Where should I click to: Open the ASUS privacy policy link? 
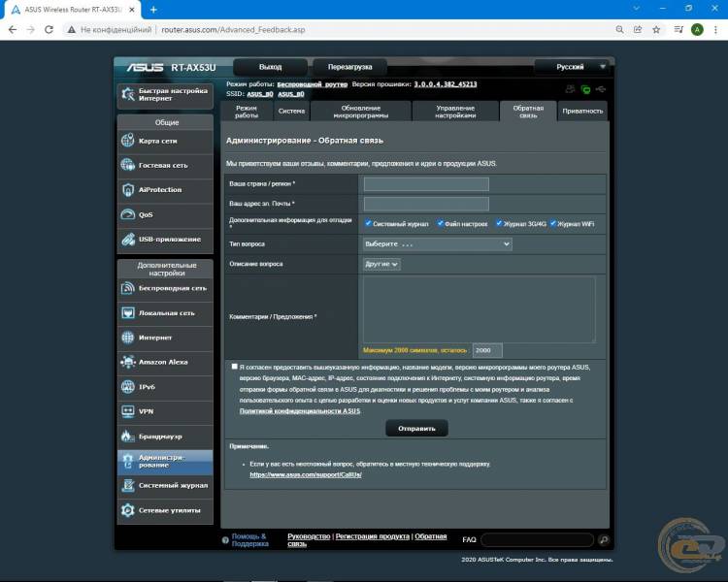click(300, 411)
